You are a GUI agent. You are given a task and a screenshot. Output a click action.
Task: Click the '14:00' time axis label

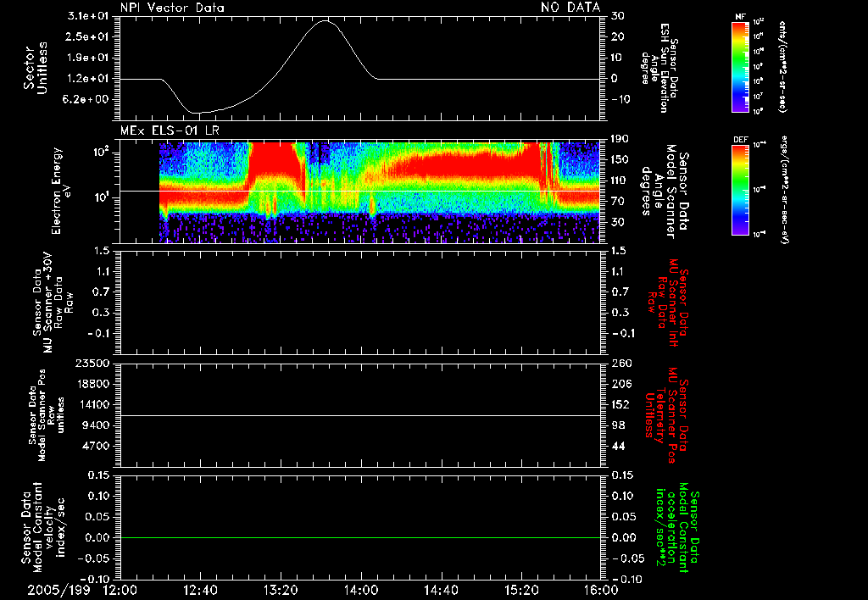(361, 590)
